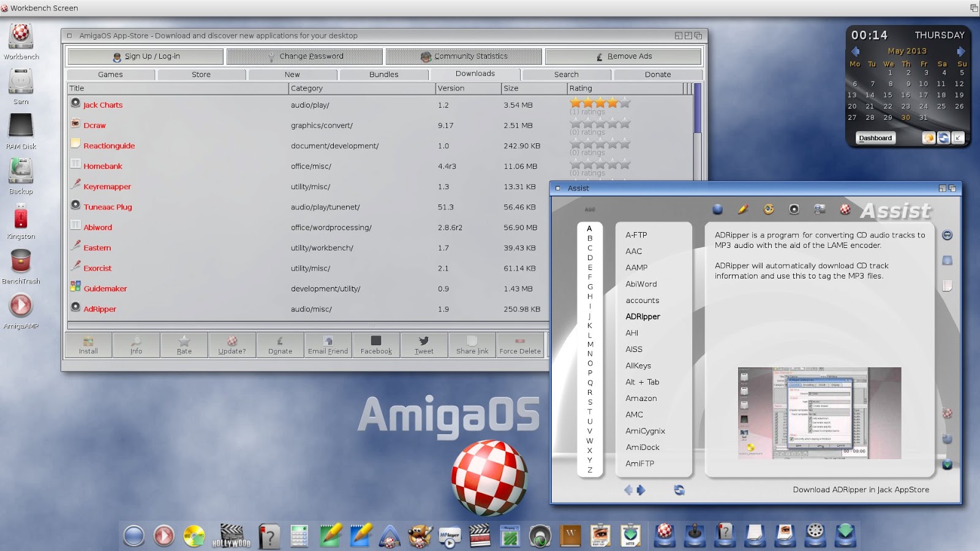Select A-FTP in the Assist topic list

pos(636,235)
